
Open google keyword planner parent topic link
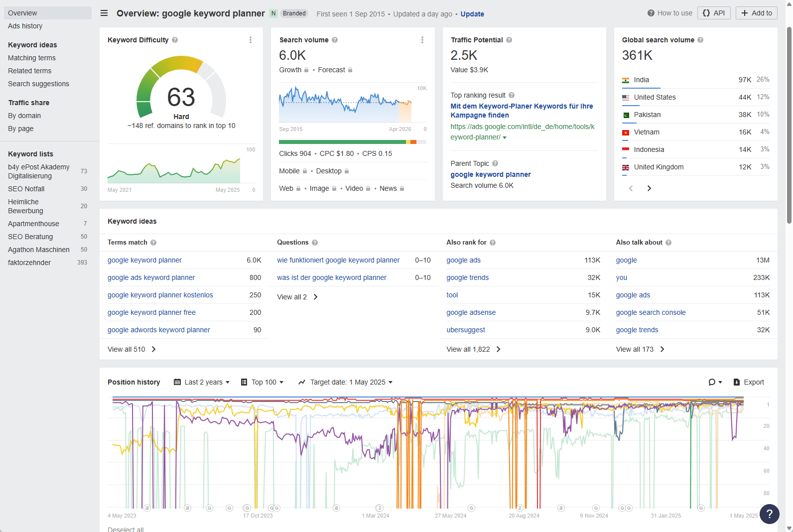coord(491,174)
